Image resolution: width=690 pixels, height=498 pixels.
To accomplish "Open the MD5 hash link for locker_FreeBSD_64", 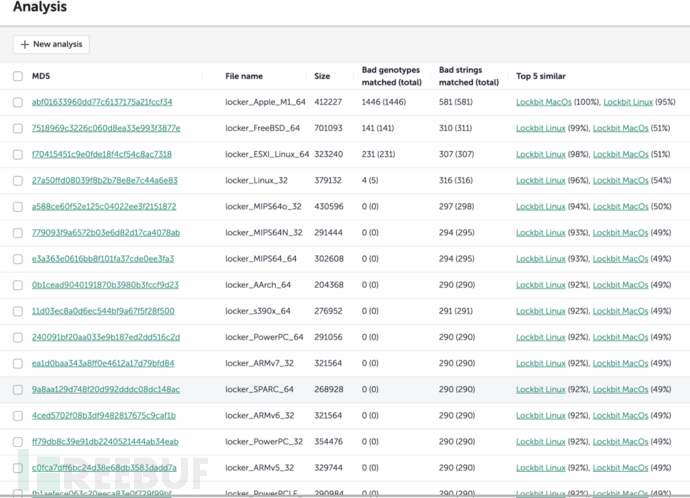I will pyautogui.click(x=106, y=128).
